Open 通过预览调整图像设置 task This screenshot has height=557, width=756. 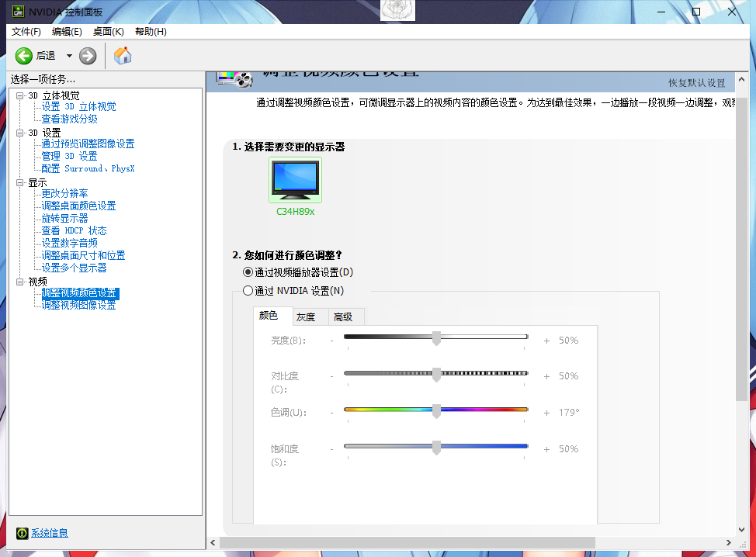pos(88,144)
